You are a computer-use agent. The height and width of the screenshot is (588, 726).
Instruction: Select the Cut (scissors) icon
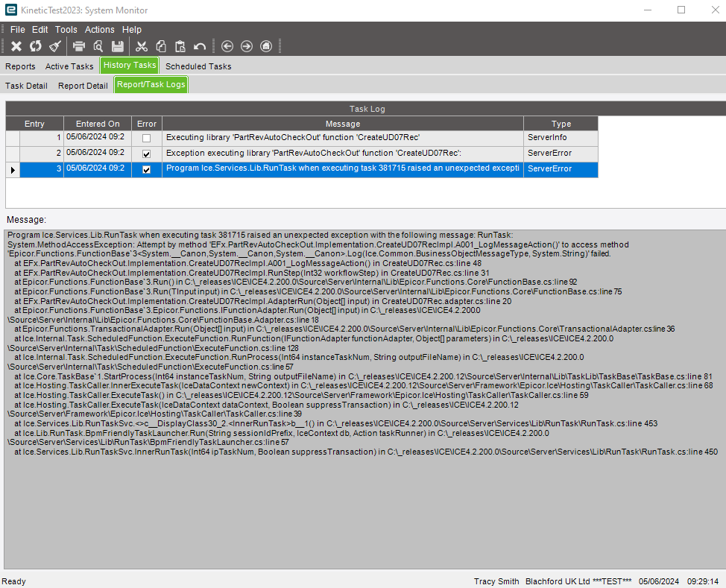[x=142, y=46]
